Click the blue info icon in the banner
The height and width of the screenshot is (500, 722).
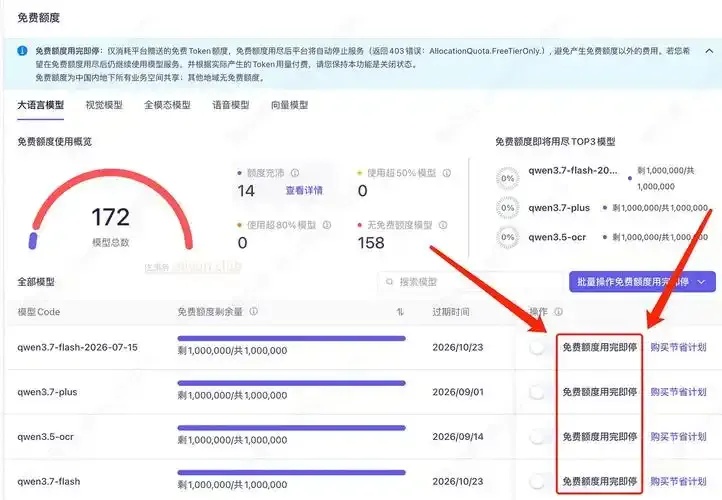pos(22,51)
